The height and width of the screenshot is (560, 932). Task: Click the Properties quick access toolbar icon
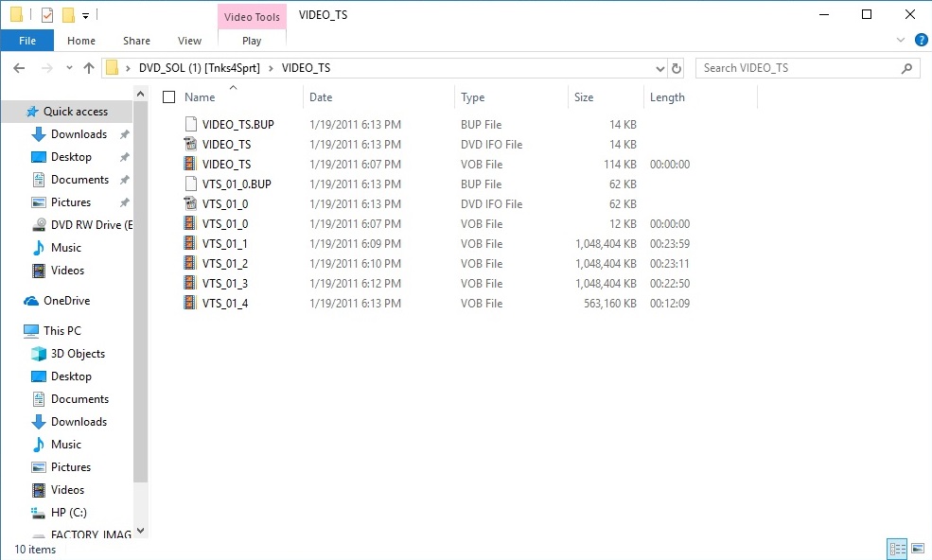click(x=47, y=15)
